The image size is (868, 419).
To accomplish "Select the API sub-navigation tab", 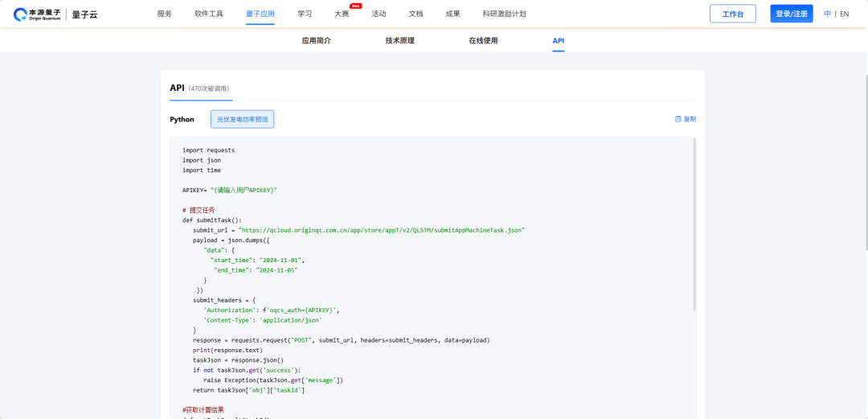I will [559, 40].
